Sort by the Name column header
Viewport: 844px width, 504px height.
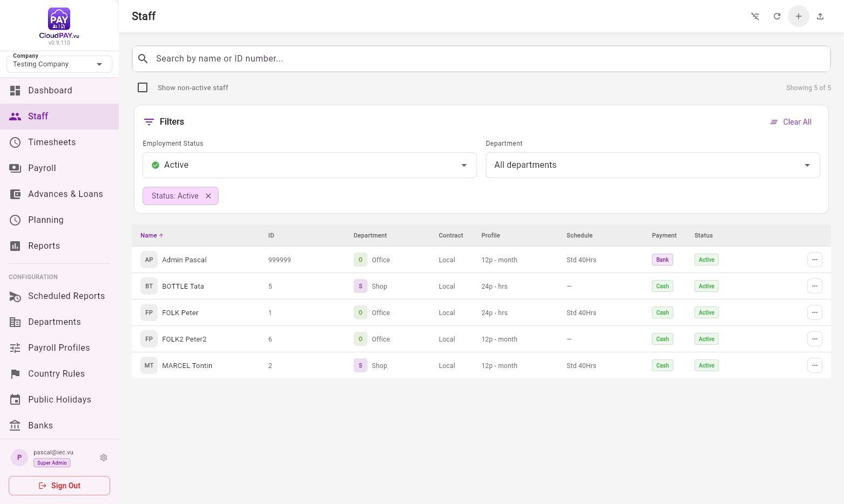152,235
